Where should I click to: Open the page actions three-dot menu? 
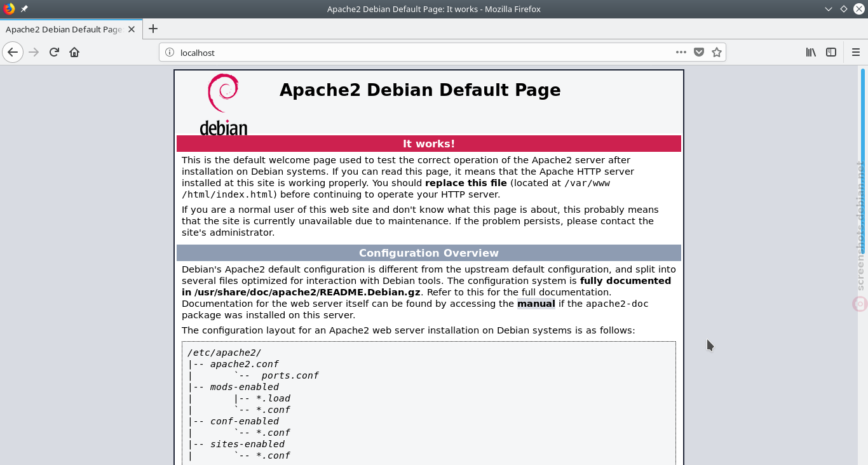(681, 52)
